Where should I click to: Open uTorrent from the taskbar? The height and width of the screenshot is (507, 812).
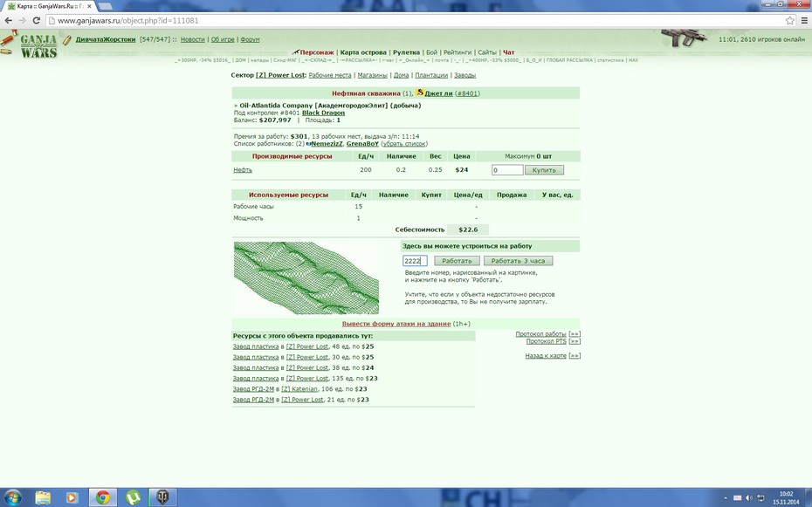(133, 497)
